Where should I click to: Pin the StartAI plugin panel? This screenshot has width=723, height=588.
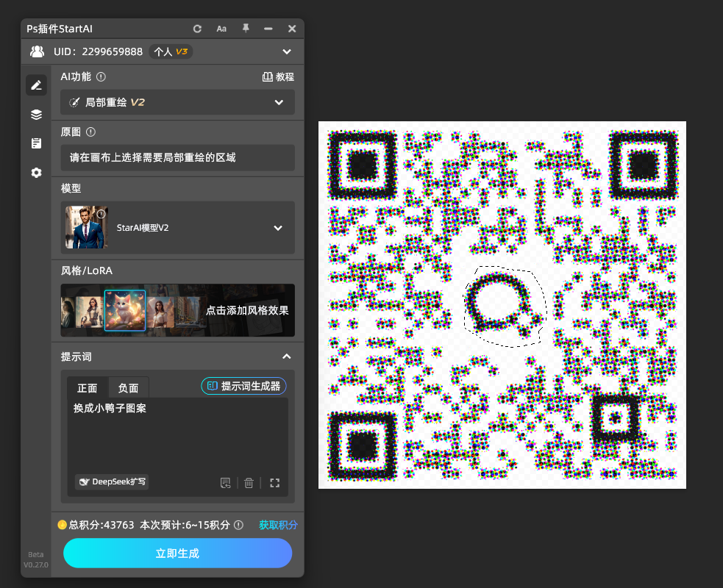pos(246,29)
